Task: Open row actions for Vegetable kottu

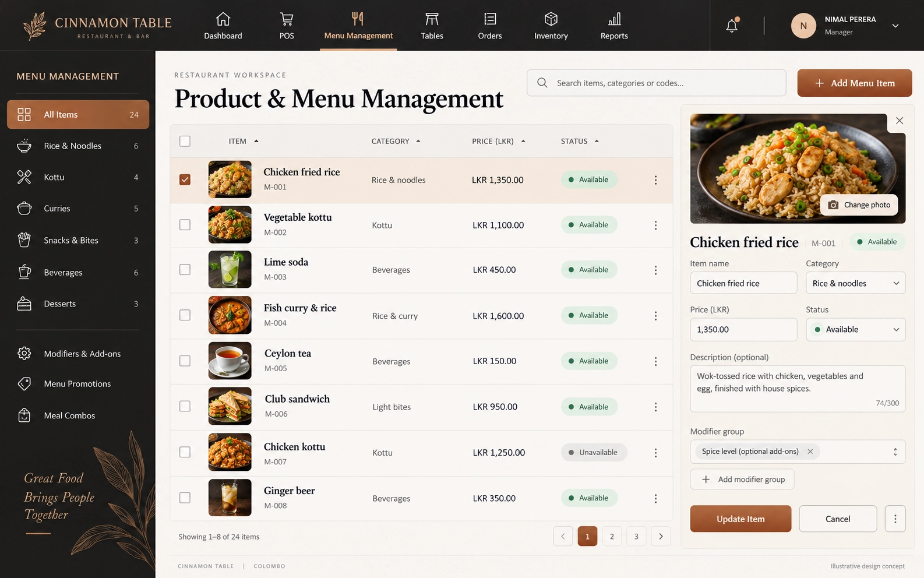Action: point(655,225)
